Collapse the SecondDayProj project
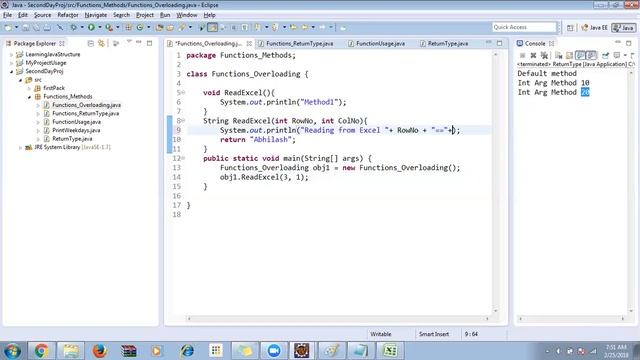This screenshot has width=640, height=360. pyautogui.click(x=11, y=71)
